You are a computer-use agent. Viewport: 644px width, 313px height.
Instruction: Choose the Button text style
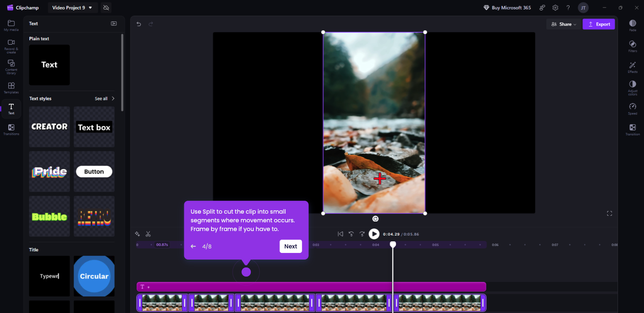point(94,171)
